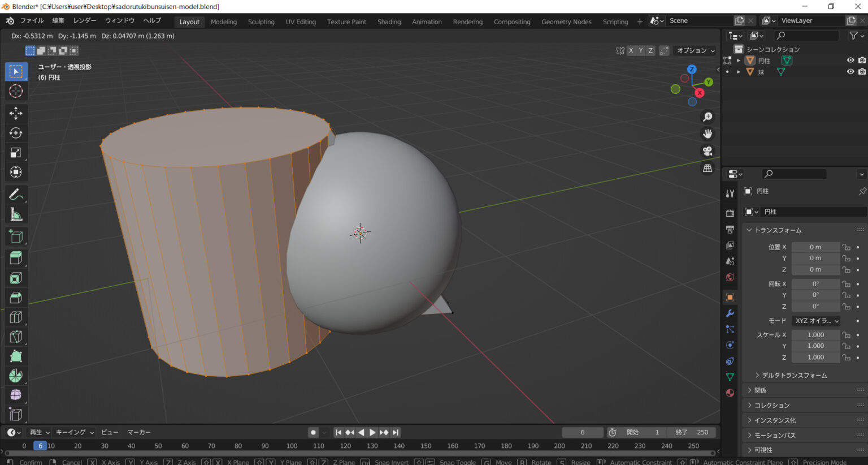The width and height of the screenshot is (868, 465).
Task: Open the XYZ オイラー rotation mode dropdown
Action: click(x=815, y=321)
